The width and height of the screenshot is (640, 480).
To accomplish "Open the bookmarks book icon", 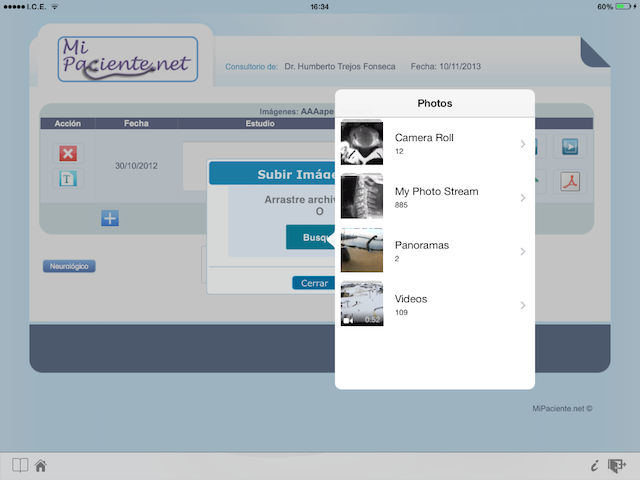I will click(x=20, y=465).
